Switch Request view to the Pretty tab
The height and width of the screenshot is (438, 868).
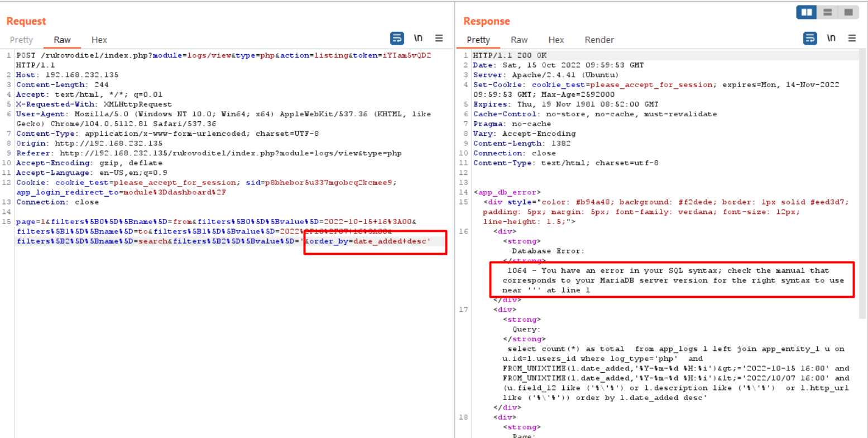(x=21, y=40)
